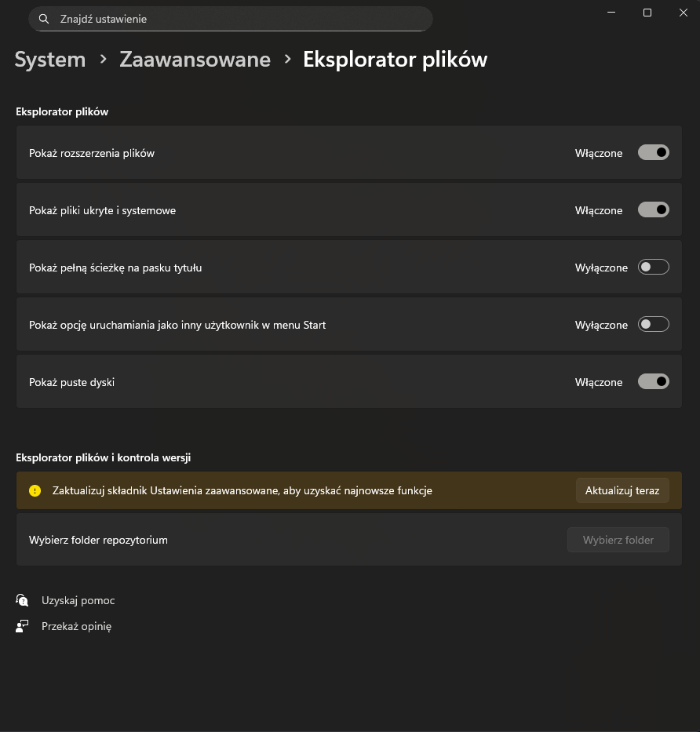Click the 'Eksplorator plików i kontrola wersji' heading

click(104, 457)
